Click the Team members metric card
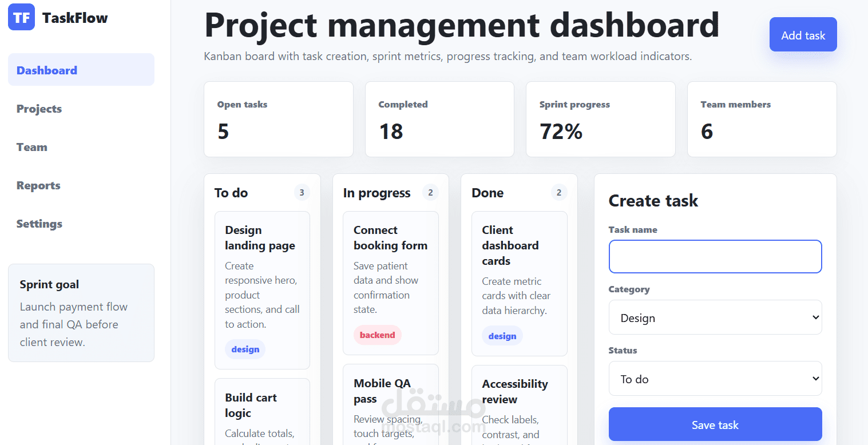 [762, 119]
